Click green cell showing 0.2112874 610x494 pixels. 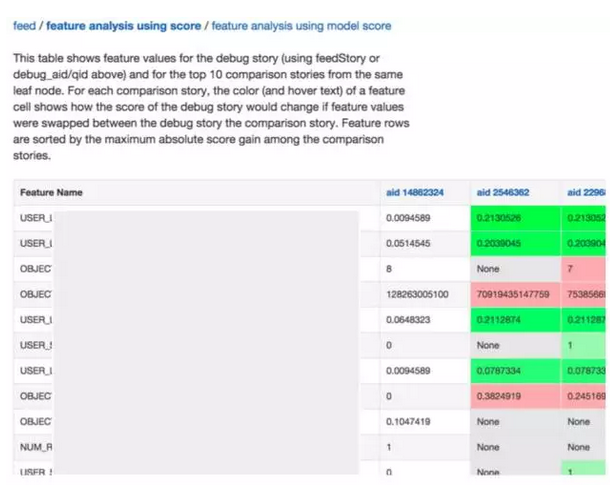(x=515, y=320)
